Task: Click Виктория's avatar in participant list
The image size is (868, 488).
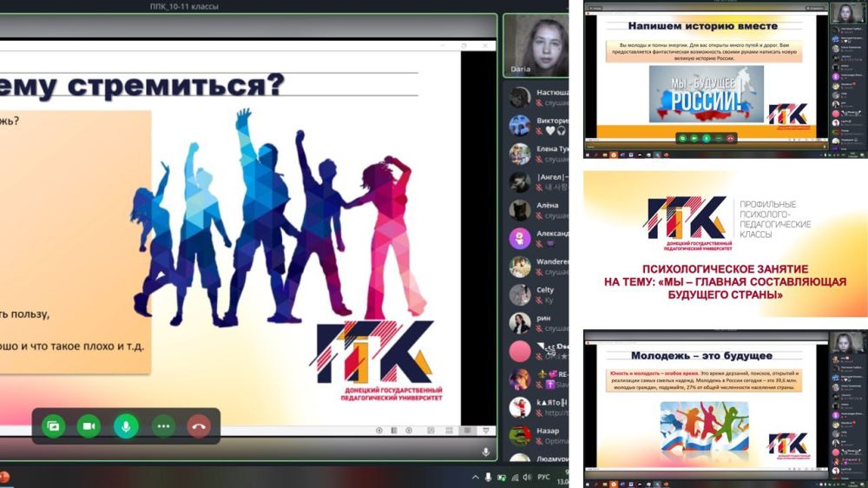Action: coord(520,126)
